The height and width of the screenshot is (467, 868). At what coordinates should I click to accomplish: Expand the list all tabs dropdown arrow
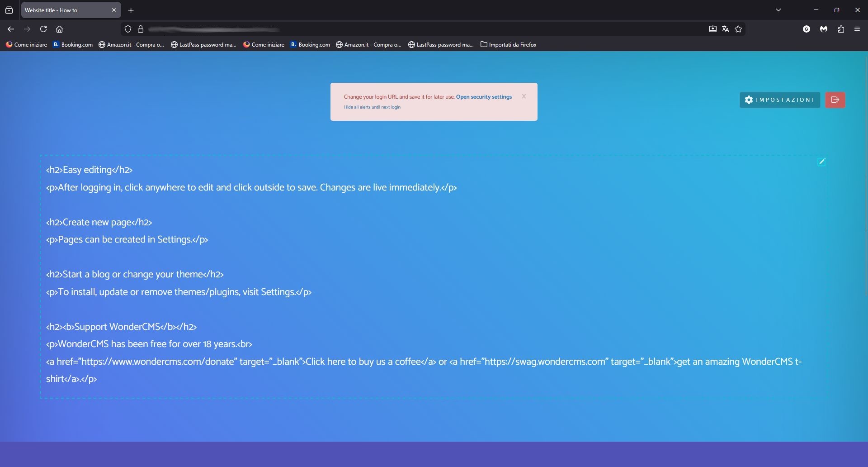click(x=778, y=10)
